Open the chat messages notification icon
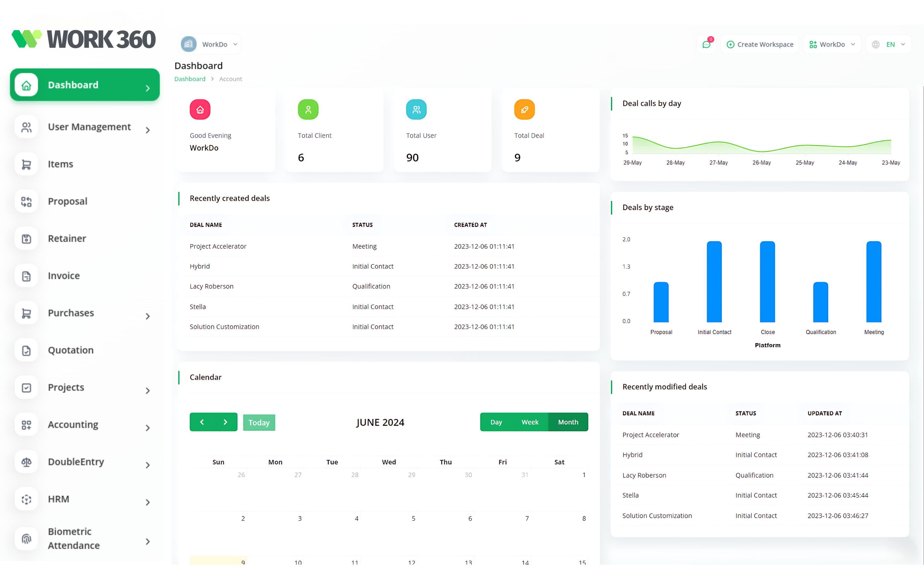This screenshot has width=924, height=577. (706, 45)
